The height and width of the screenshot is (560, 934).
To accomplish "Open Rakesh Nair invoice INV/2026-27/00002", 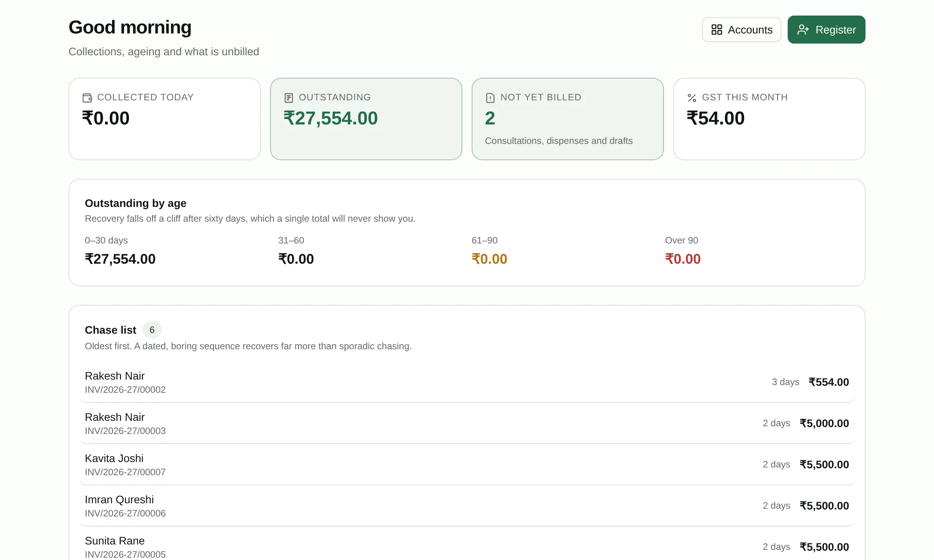I will [x=467, y=382].
